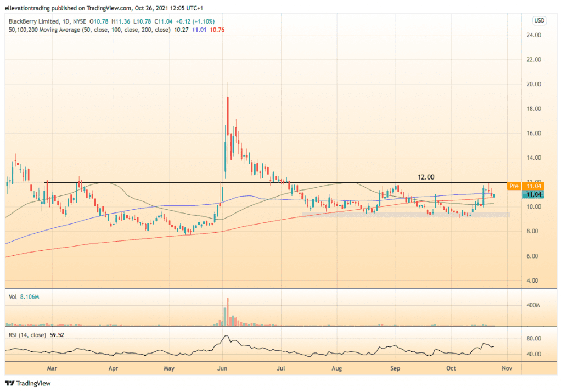
Task: Click the 100-period average value 11.01
Action: tap(199, 30)
